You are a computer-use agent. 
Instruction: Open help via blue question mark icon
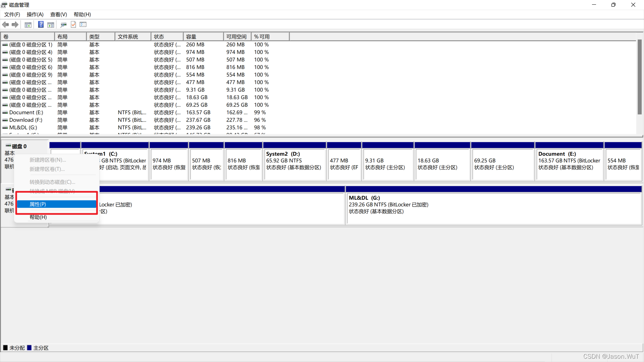[x=41, y=24]
